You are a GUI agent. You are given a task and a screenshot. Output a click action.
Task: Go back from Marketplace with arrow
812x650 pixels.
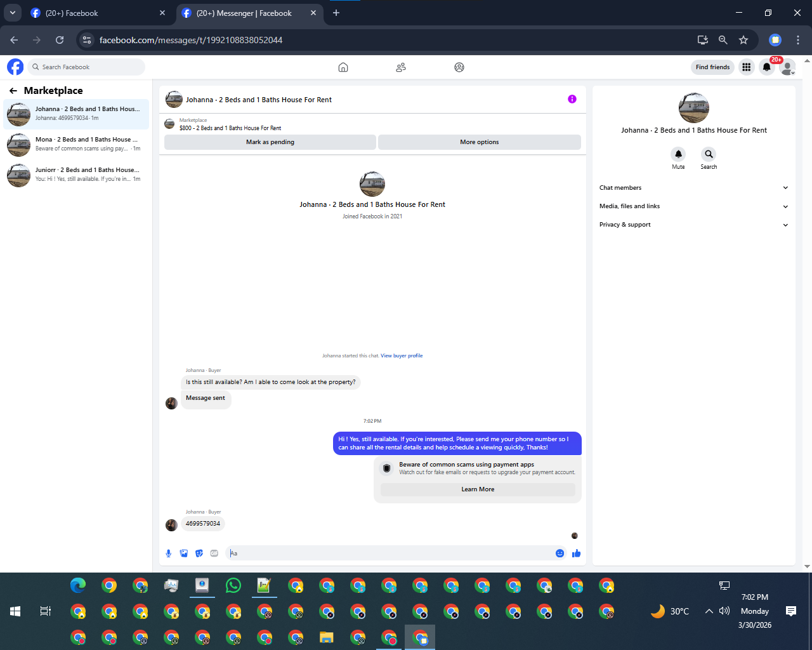tap(13, 91)
